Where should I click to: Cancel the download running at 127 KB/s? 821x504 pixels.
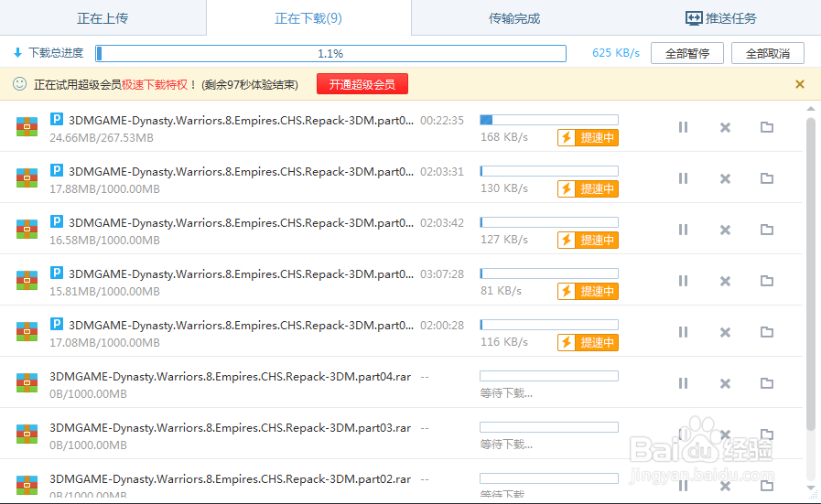coord(725,230)
